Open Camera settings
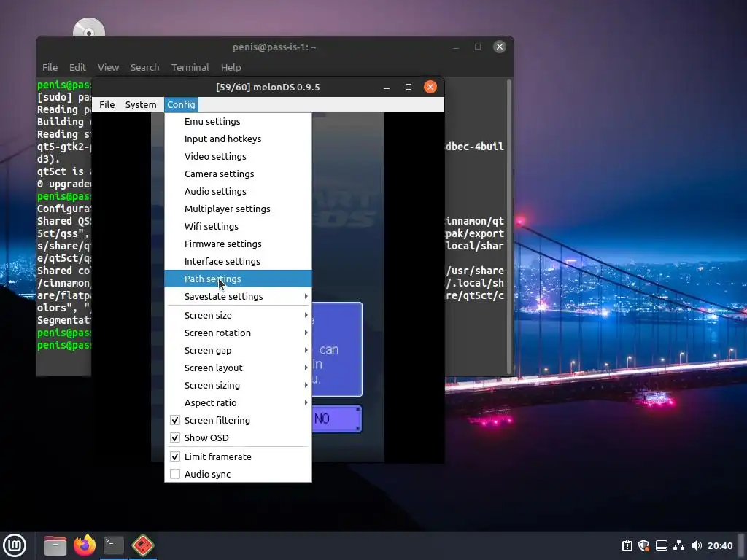The height and width of the screenshot is (560, 747). [x=239, y=174]
